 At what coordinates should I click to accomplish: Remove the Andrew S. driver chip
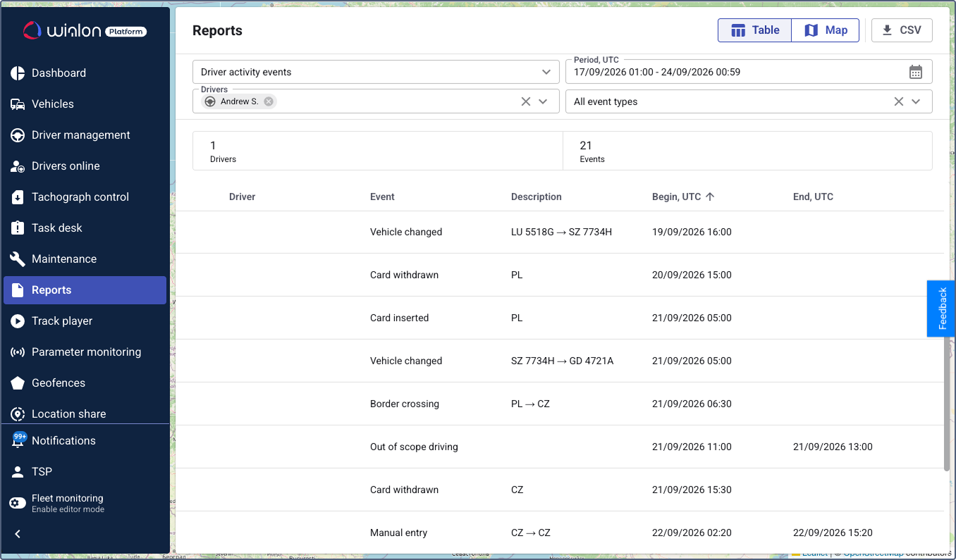[269, 101]
